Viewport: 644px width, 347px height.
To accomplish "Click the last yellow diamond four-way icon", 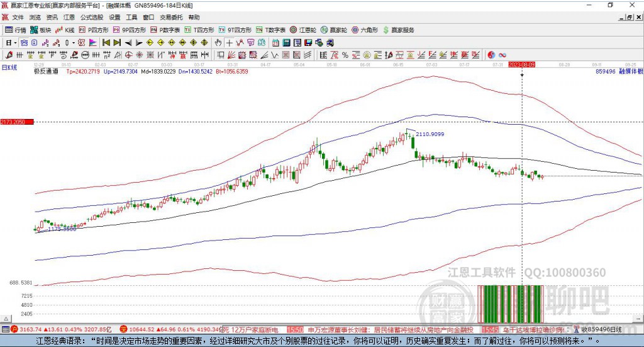I will point(204,43).
